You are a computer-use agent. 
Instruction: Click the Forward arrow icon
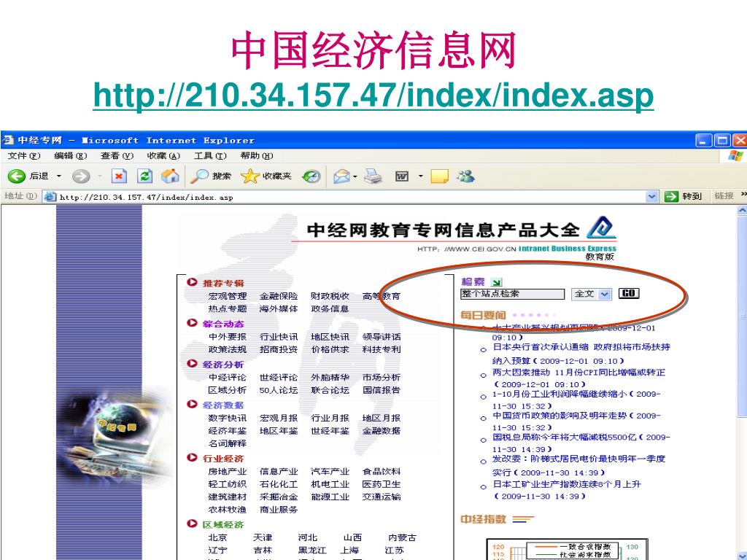coord(80,176)
